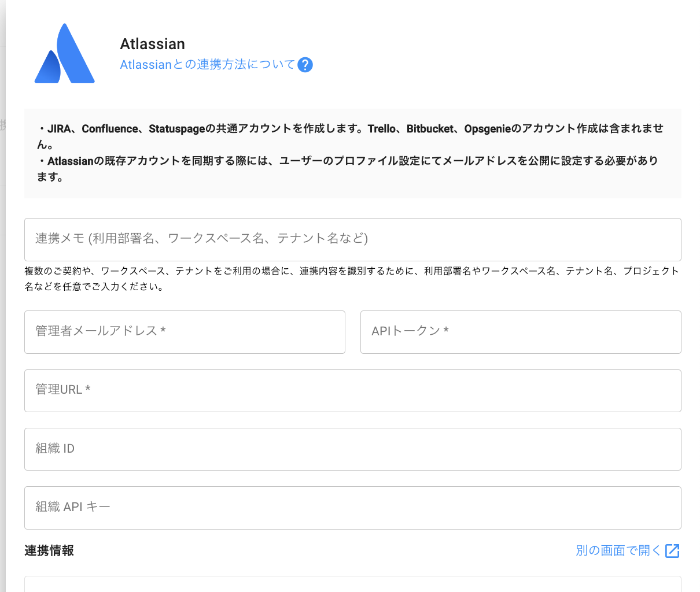Screen dimensions: 700x592
Task: Open the Atlassianとの連携方法について link
Action: (207, 65)
